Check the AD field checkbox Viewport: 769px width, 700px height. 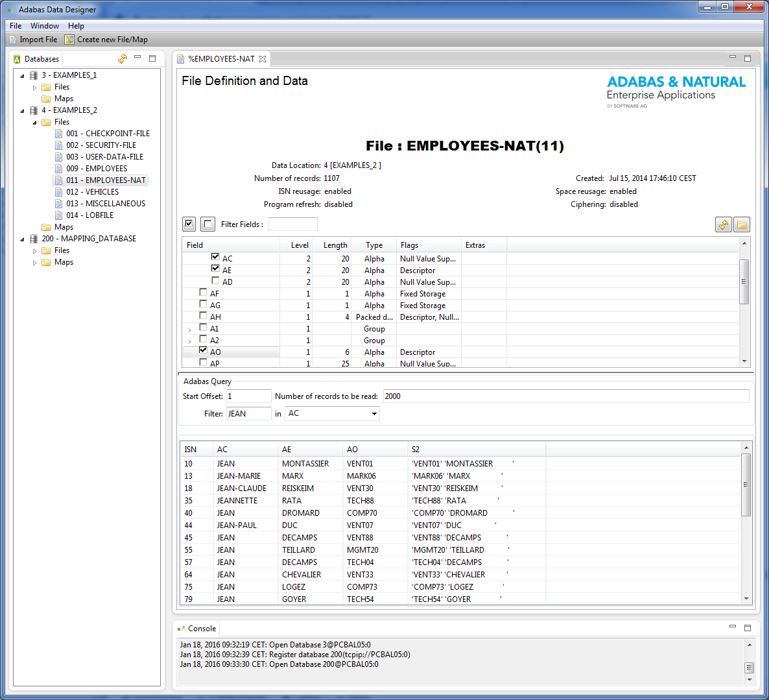[x=215, y=280]
